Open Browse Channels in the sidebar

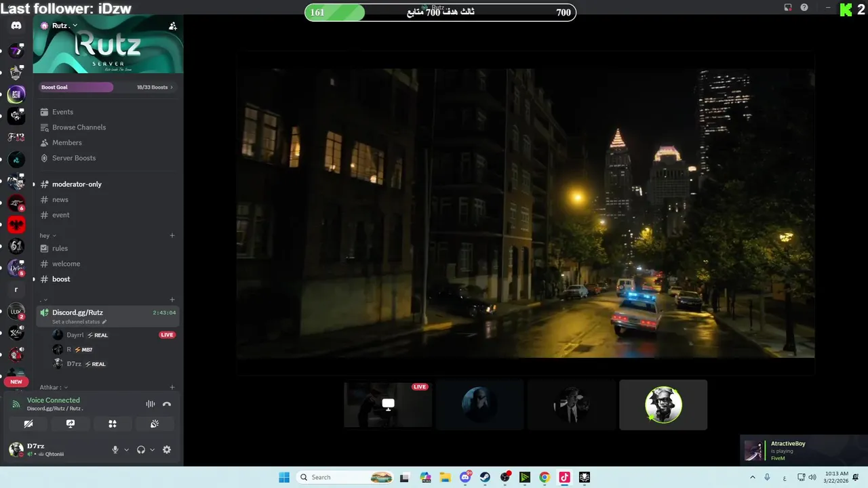[108, 127]
